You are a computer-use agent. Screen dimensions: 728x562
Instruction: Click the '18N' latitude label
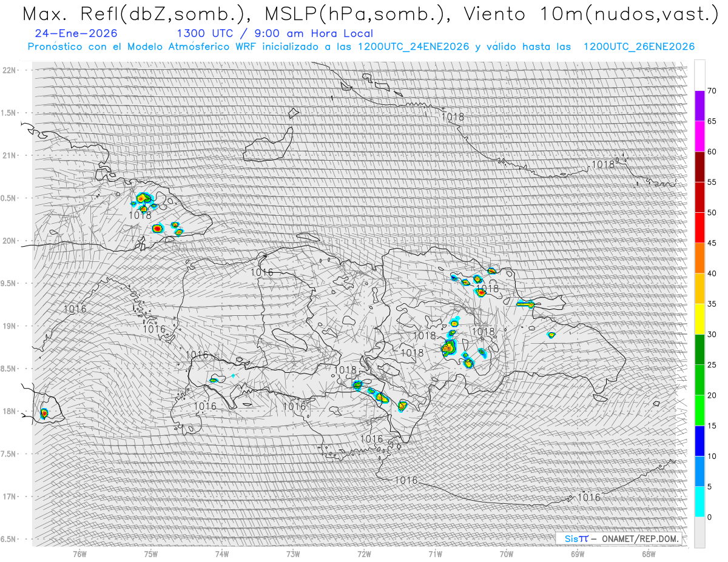click(x=10, y=411)
